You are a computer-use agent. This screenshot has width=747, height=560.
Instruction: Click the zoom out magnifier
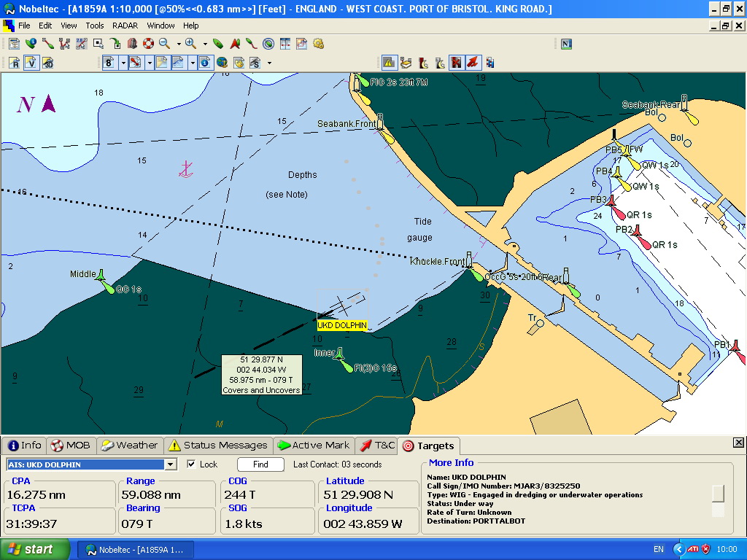tap(164, 44)
